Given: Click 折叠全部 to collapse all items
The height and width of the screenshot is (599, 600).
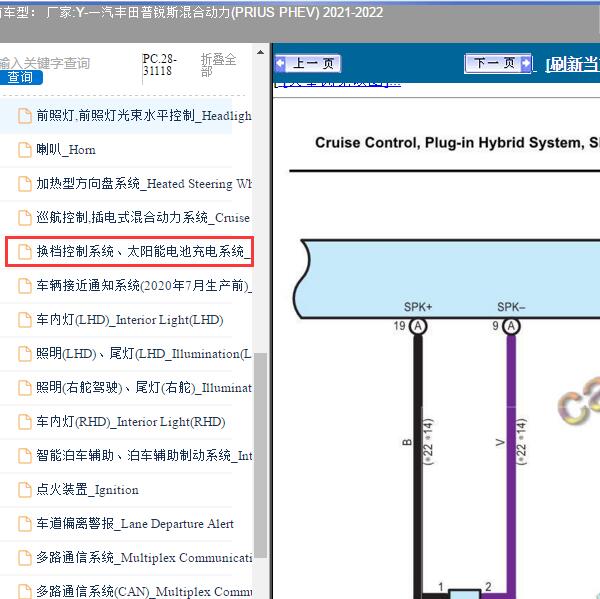Looking at the screenshot, I should point(218,65).
